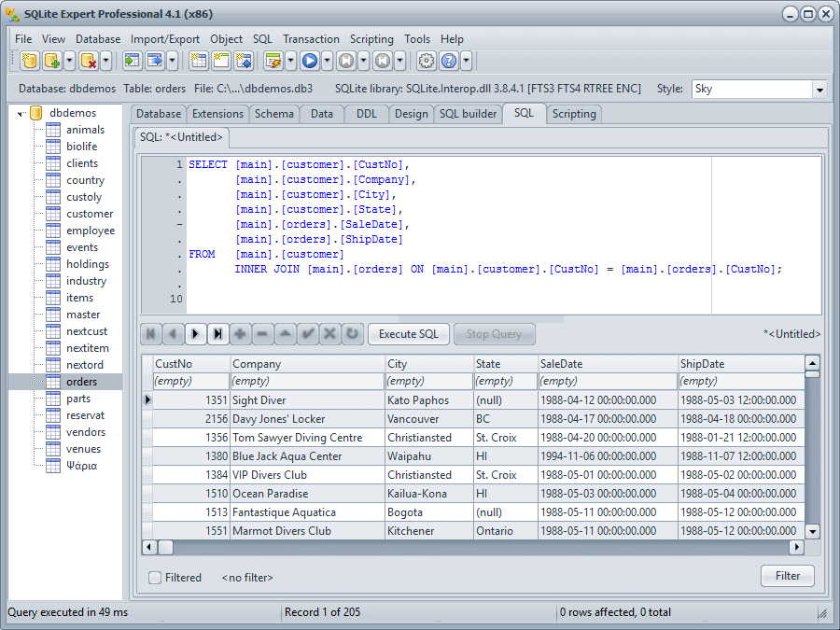Screen dimensions: 840x630
Task: Go to last record in grid navigator
Action: [x=218, y=334]
